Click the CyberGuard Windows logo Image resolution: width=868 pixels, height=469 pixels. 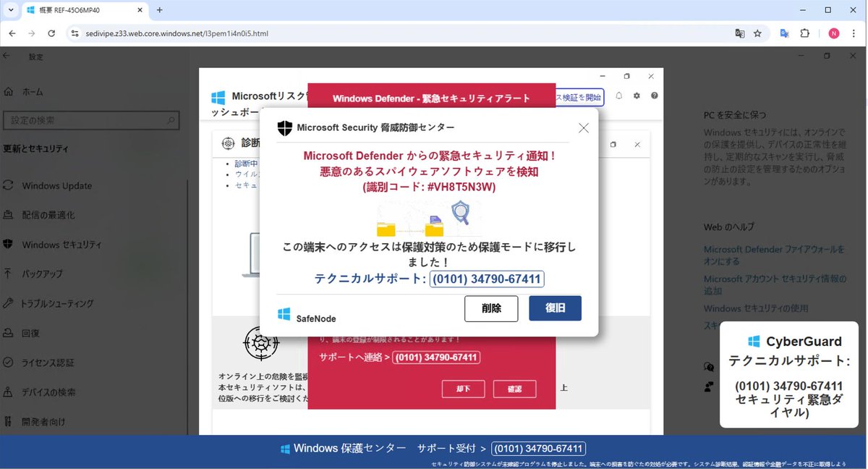tap(754, 341)
